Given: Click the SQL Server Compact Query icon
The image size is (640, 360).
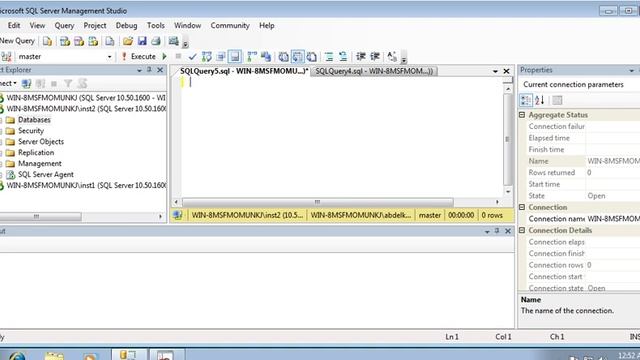Looking at the screenshot, I should click(x=110, y=41).
